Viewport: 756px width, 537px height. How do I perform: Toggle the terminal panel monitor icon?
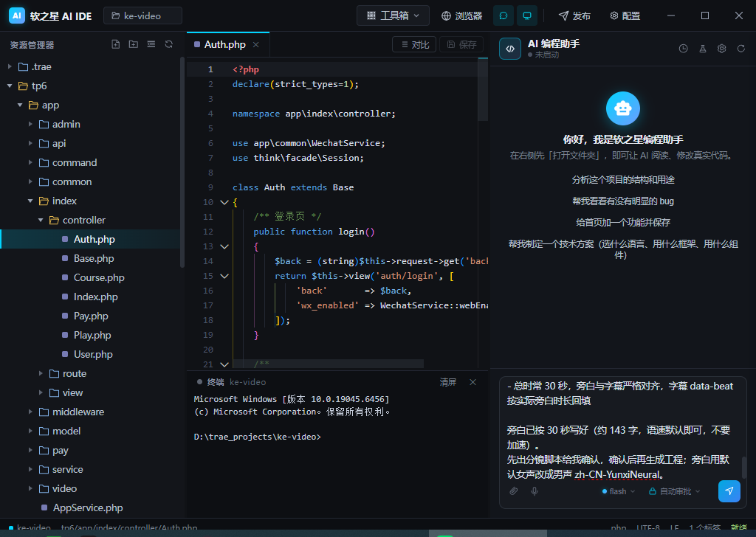[x=527, y=16]
